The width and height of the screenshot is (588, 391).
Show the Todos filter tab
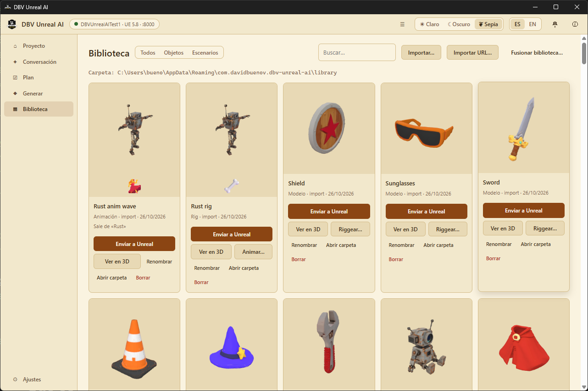click(x=148, y=53)
